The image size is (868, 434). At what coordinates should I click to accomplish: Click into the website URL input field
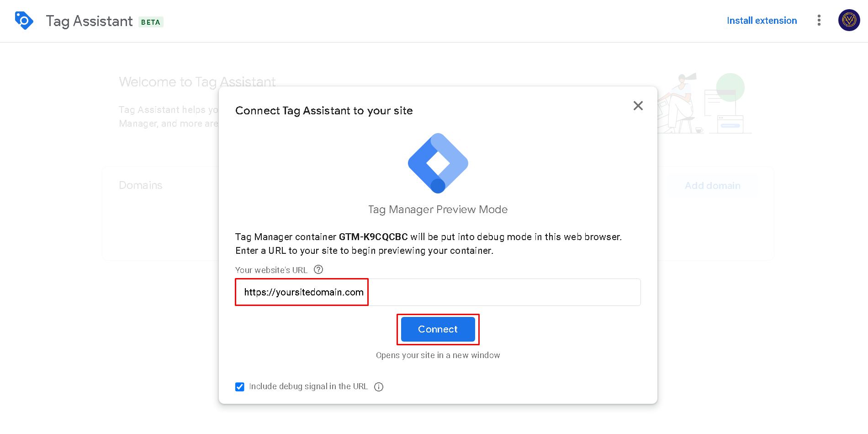click(x=438, y=292)
